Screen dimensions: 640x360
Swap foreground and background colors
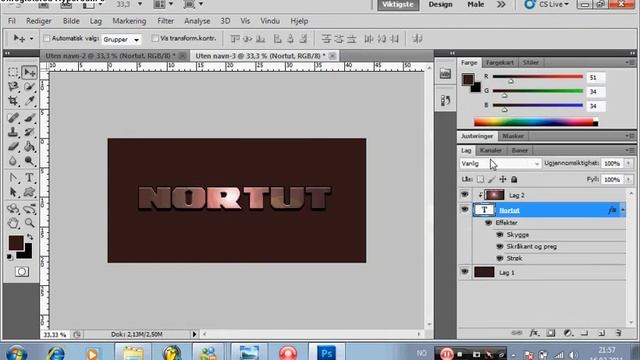click(30, 237)
